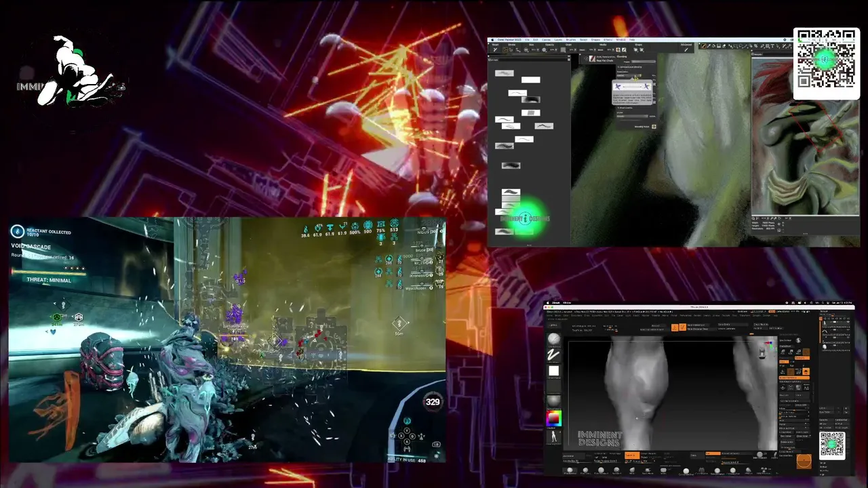Click the 329 ammo counter in the game
Image resolution: width=868 pixels, height=488 pixels.
click(x=432, y=402)
